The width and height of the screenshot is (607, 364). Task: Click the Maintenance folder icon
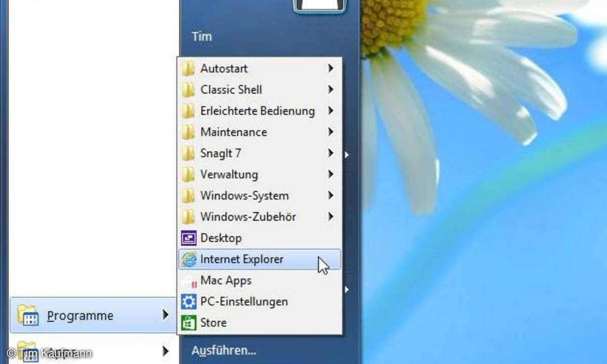pos(188,132)
